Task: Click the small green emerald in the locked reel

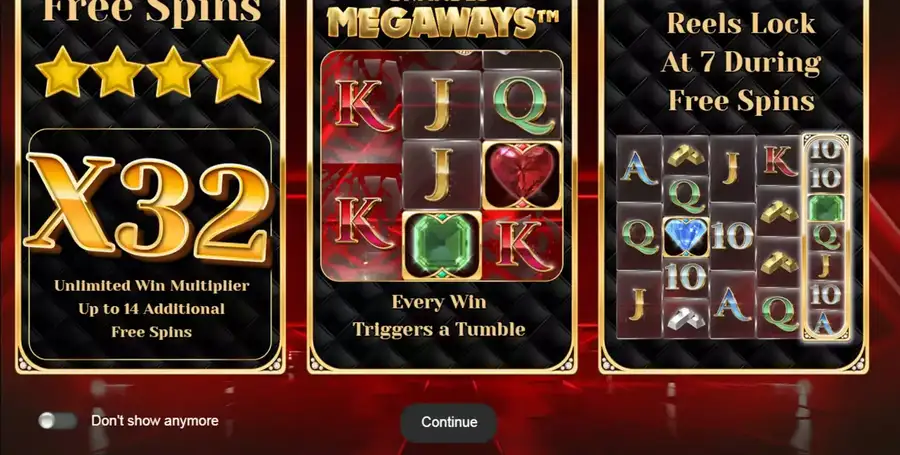Action: [825, 208]
